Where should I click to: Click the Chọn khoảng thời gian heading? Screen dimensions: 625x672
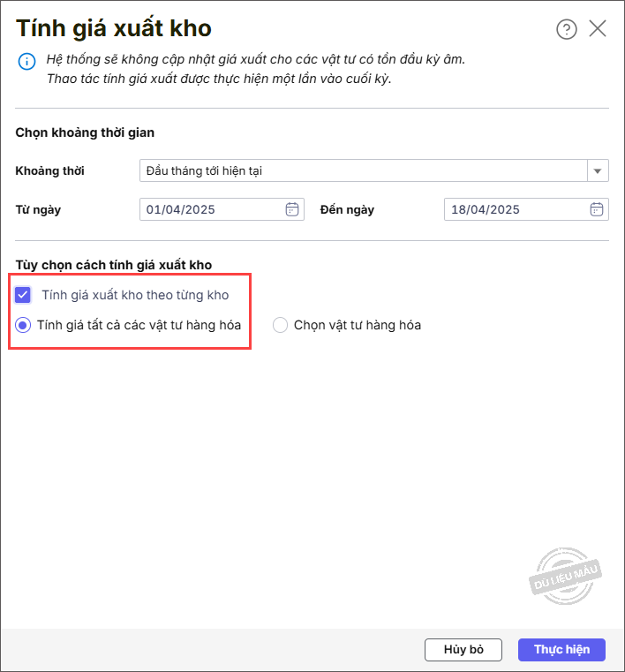(85, 132)
